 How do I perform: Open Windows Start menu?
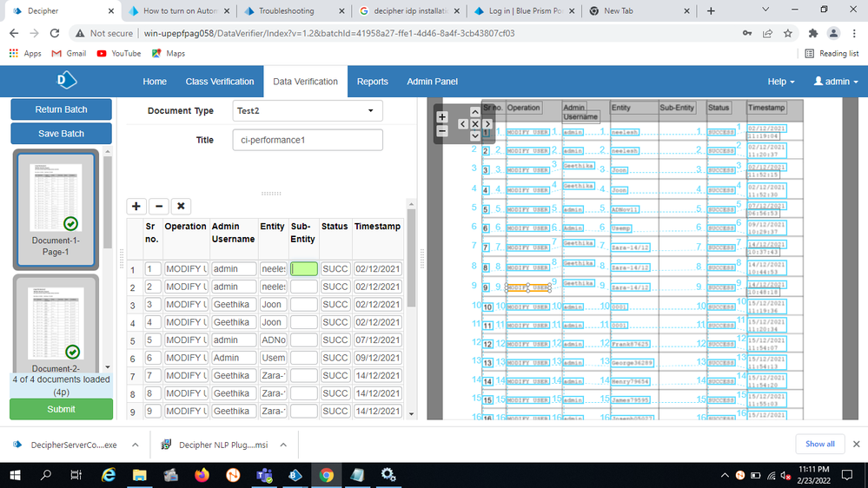pyautogui.click(x=15, y=475)
